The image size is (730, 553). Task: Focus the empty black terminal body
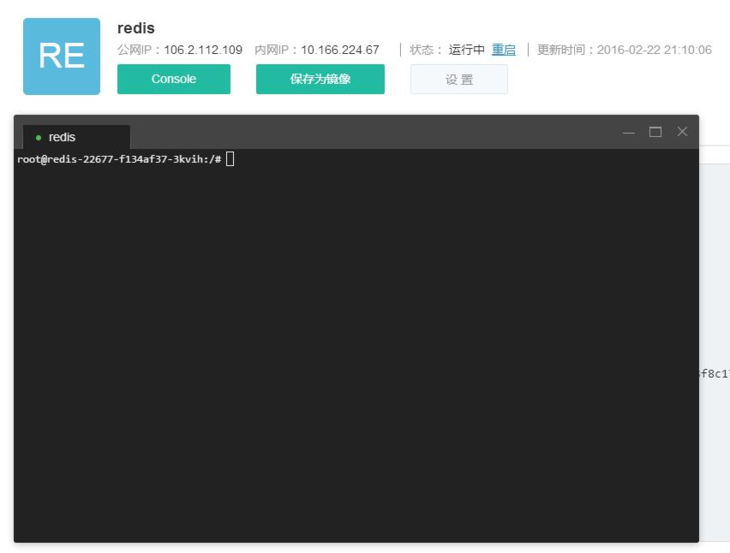(x=355, y=350)
